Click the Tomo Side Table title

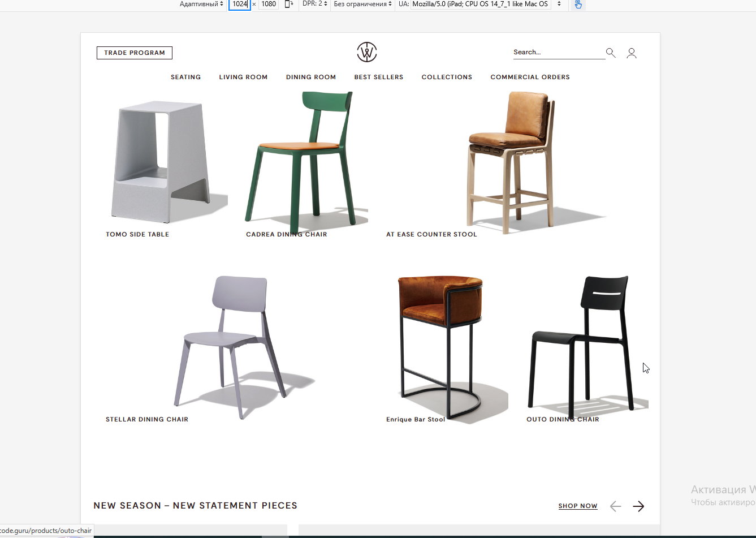coord(137,234)
